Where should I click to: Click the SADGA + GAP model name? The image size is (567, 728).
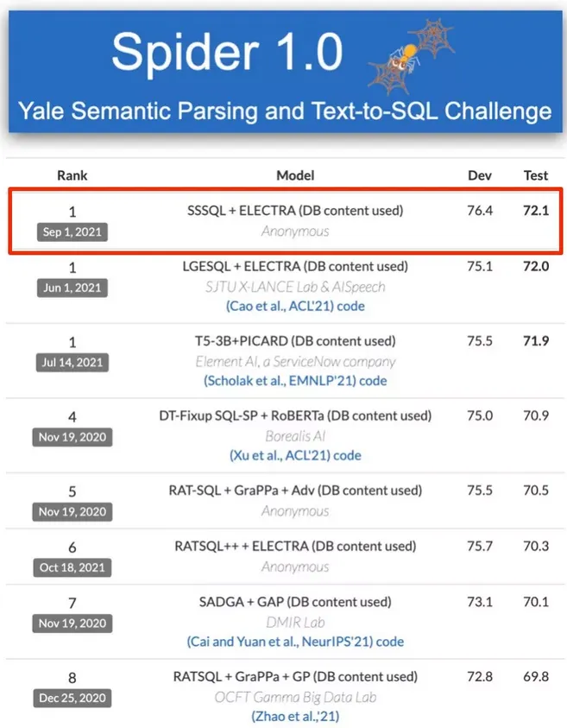tap(295, 602)
